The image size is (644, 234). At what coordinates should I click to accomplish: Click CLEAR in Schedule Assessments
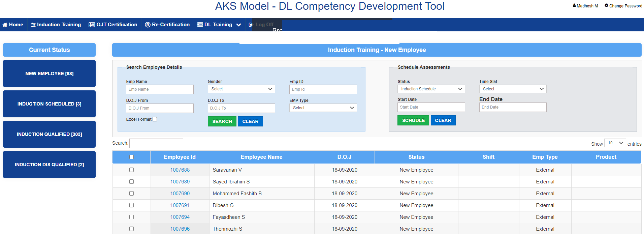pos(443,120)
